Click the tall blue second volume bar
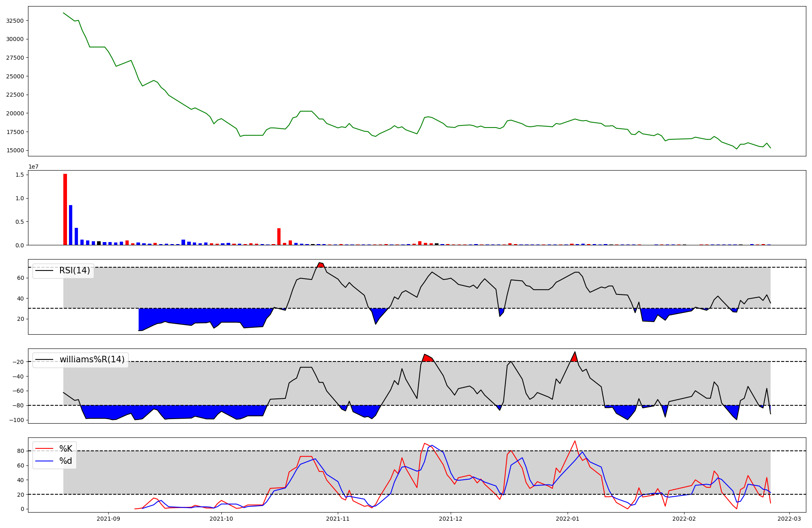The width and height of the screenshot is (812, 528). point(71,225)
